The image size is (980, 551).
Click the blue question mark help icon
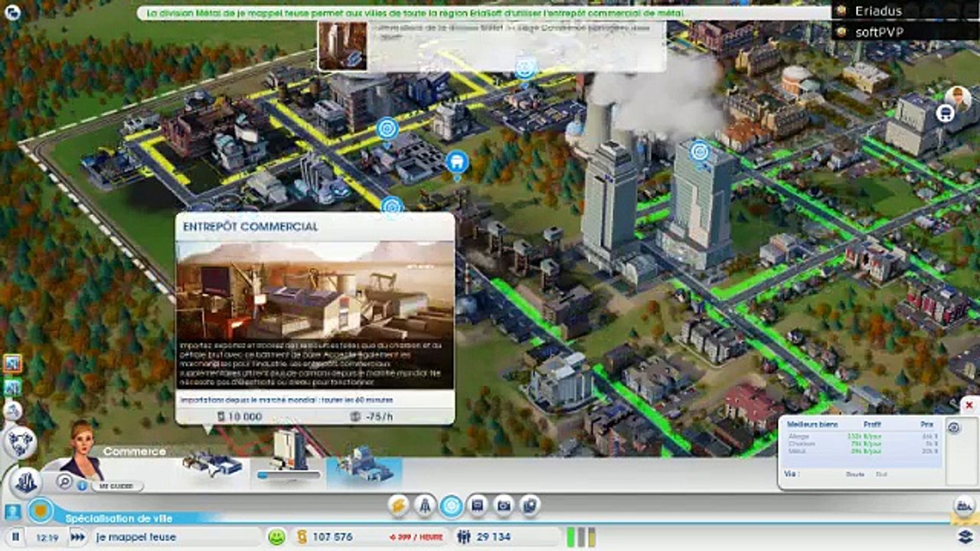[x=13, y=512]
